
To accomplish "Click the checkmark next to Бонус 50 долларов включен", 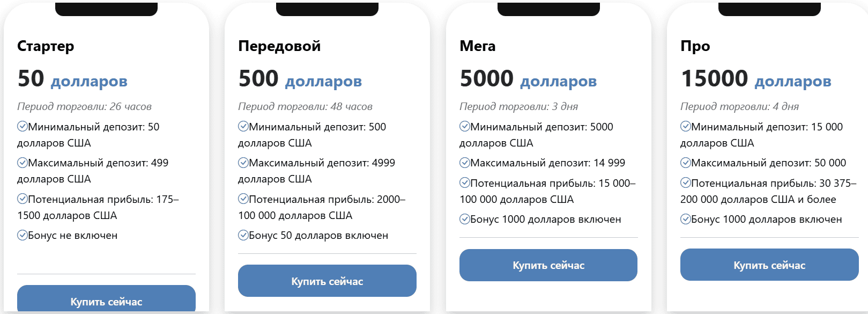I will click(x=242, y=235).
